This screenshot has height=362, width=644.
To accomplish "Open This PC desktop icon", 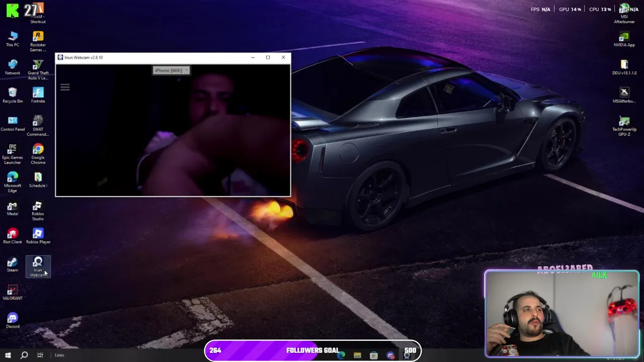I will pos(13,39).
